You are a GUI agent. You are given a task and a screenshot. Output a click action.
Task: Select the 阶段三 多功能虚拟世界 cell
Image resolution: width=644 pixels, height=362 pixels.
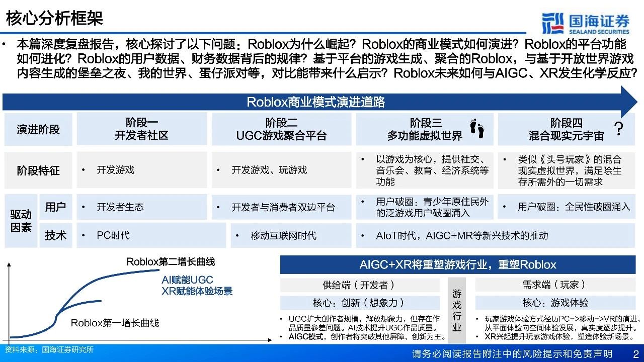[x=424, y=129]
